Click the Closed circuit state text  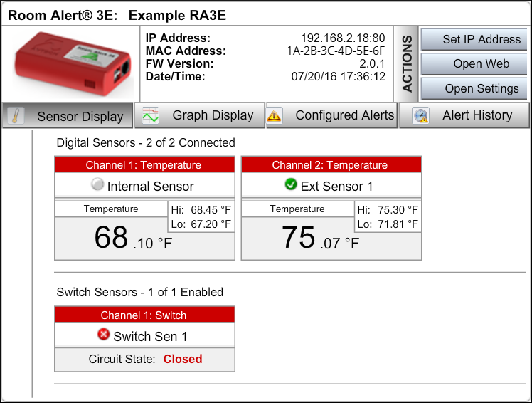[183, 360]
